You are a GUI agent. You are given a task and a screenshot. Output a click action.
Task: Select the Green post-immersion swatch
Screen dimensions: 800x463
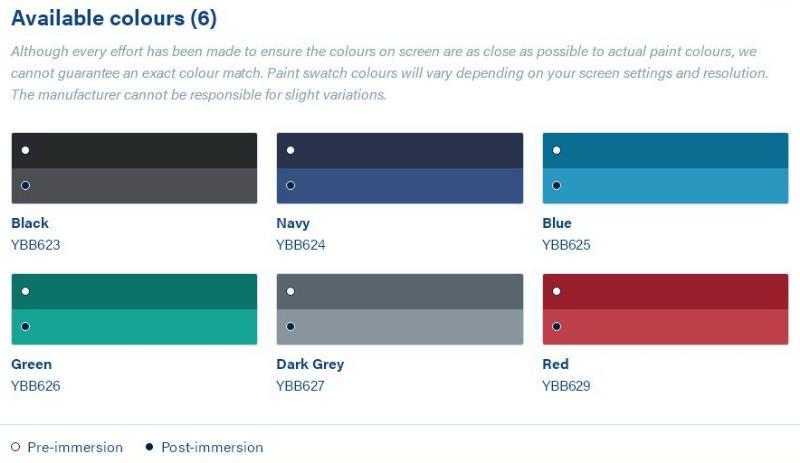click(x=134, y=327)
